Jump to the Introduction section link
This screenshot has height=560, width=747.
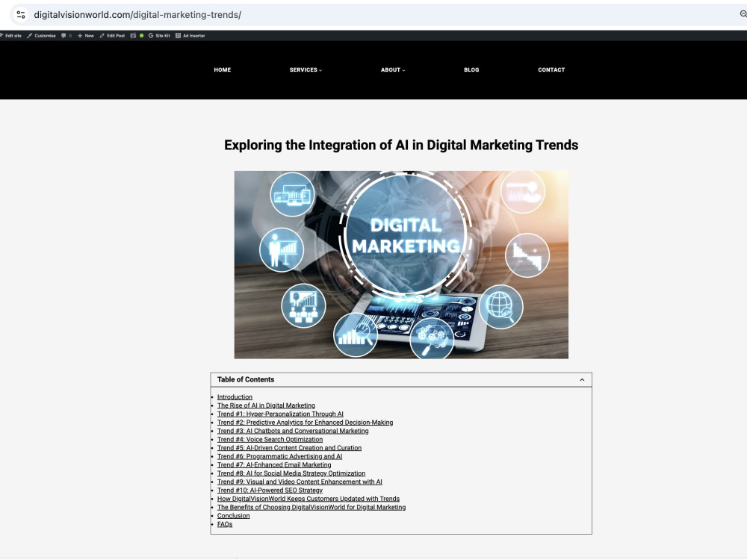235,397
